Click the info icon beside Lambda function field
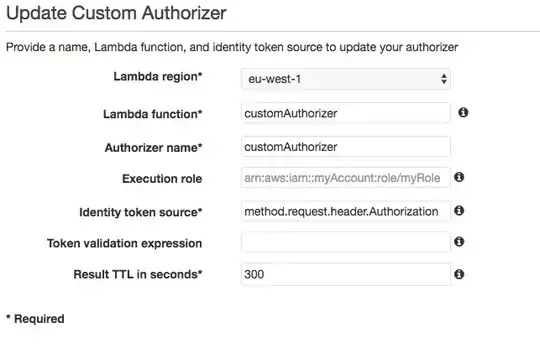The height and width of the screenshot is (364, 540). tap(463, 112)
